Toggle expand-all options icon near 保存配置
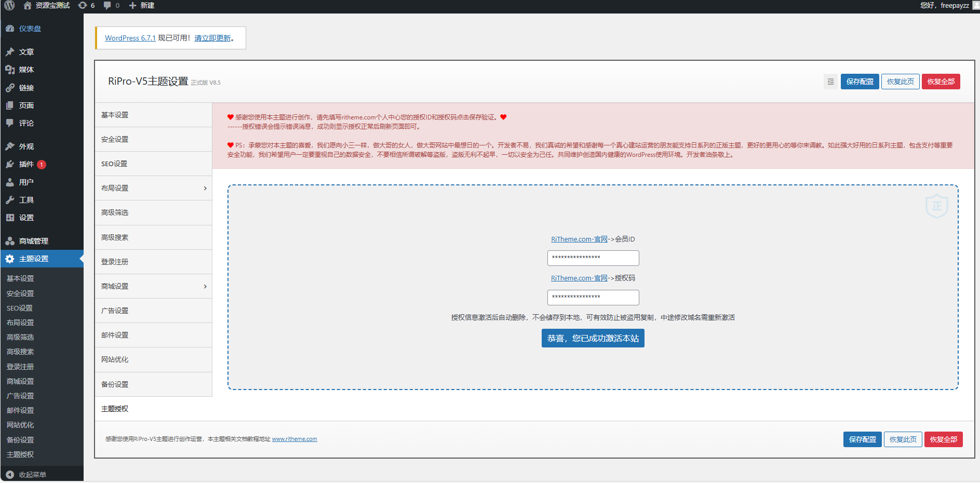The width and height of the screenshot is (980, 483). click(x=830, y=82)
